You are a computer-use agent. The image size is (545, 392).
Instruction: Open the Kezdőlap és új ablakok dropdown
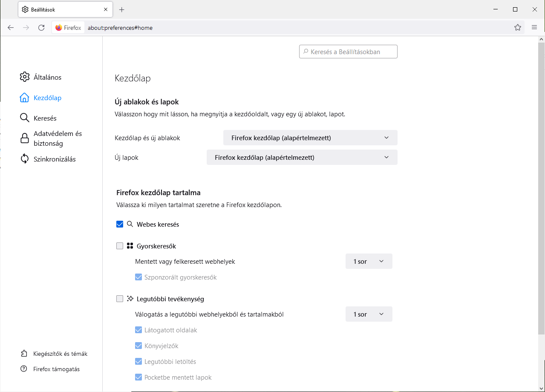tap(310, 138)
